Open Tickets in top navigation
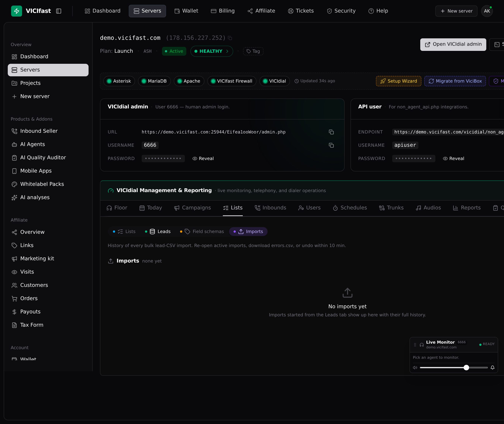The height and width of the screenshot is (424, 504). [301, 11]
